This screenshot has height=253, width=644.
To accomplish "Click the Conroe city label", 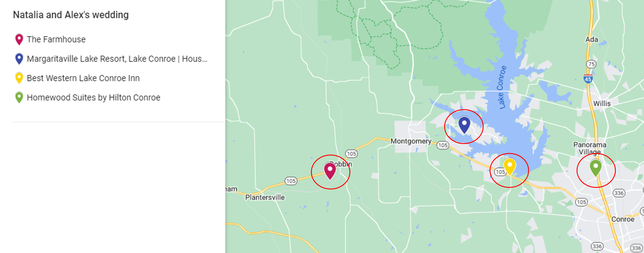I will point(623,219).
